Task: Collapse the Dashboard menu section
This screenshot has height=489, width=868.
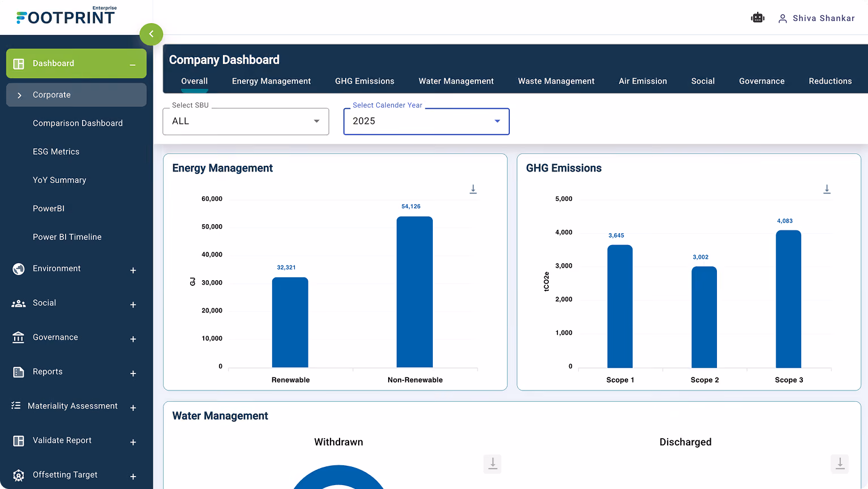Action: pos(132,65)
